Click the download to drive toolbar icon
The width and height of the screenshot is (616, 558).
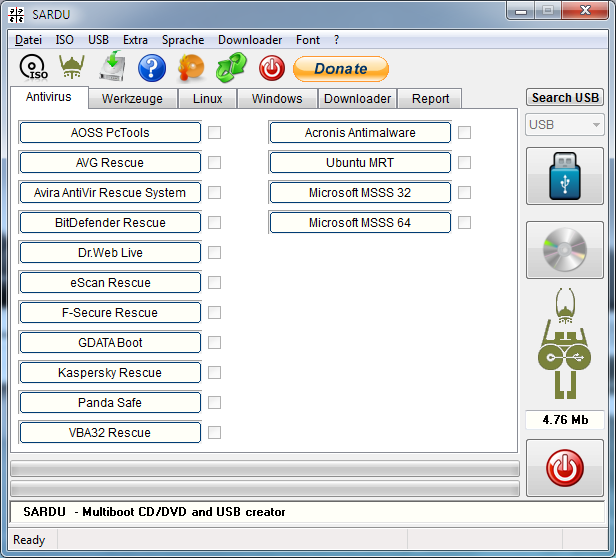pos(112,66)
